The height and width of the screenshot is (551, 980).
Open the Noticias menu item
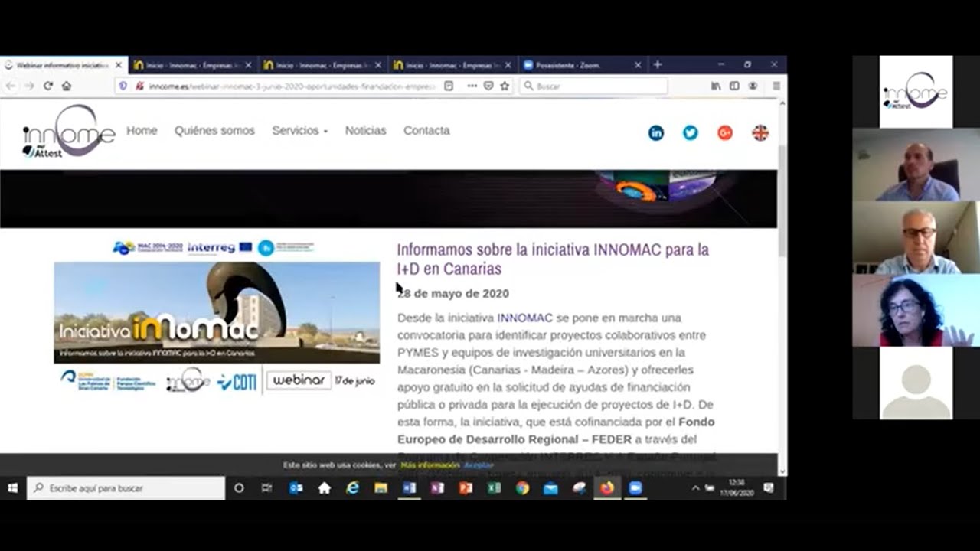coord(365,130)
